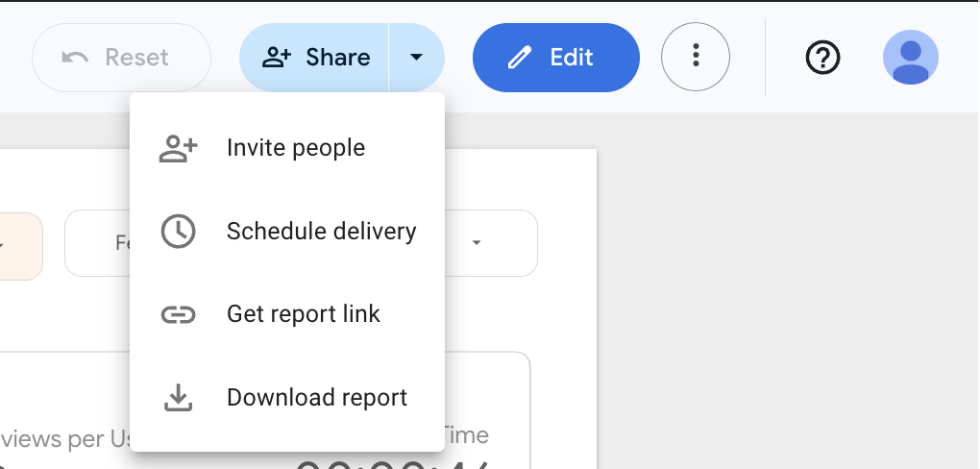Choose Schedule delivery from the menu

point(287,232)
